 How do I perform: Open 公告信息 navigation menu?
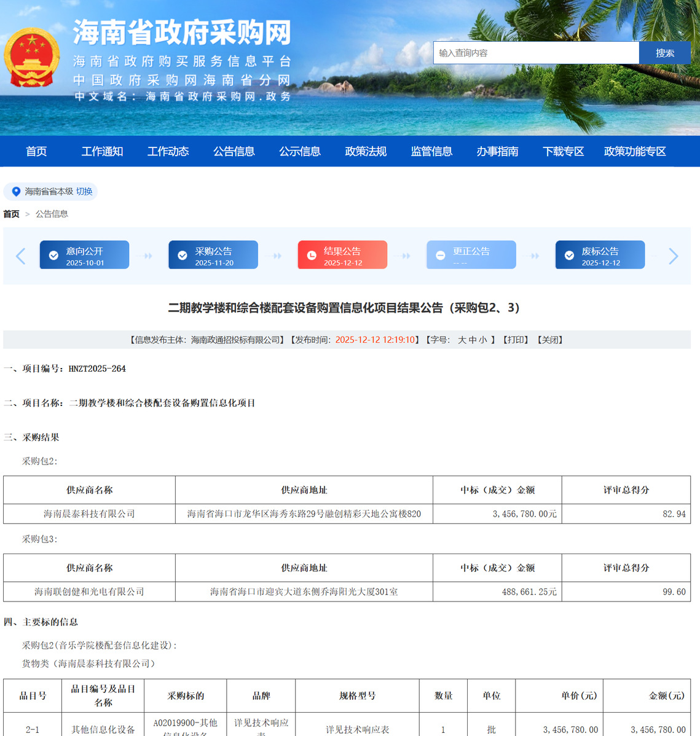[x=234, y=151]
